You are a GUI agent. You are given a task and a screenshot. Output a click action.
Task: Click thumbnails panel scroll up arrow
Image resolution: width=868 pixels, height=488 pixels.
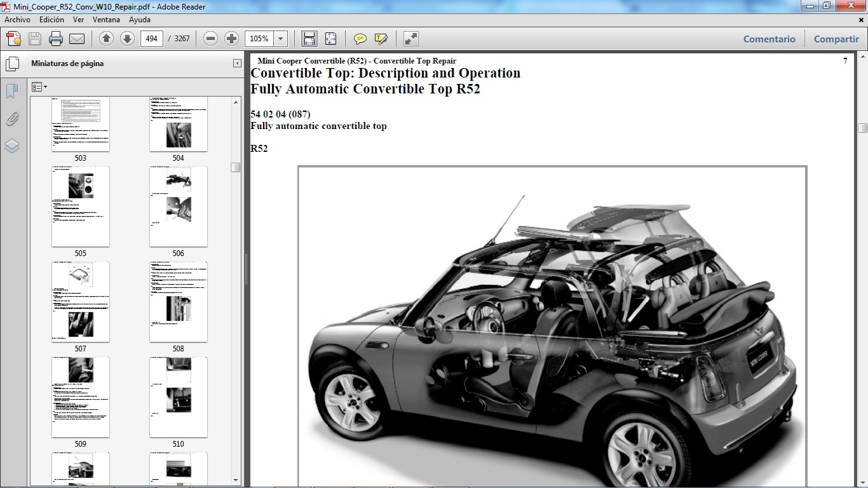(236, 102)
